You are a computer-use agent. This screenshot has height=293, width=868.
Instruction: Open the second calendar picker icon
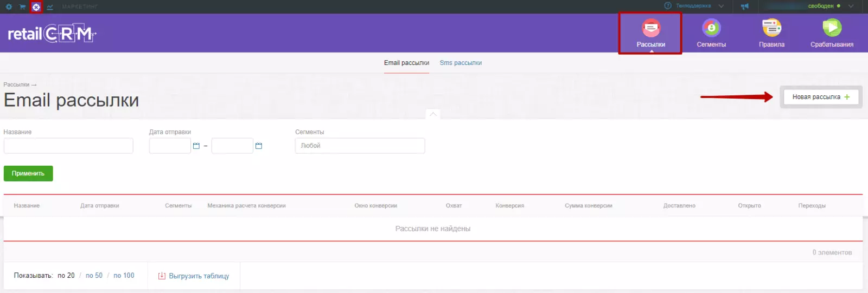coord(259,146)
